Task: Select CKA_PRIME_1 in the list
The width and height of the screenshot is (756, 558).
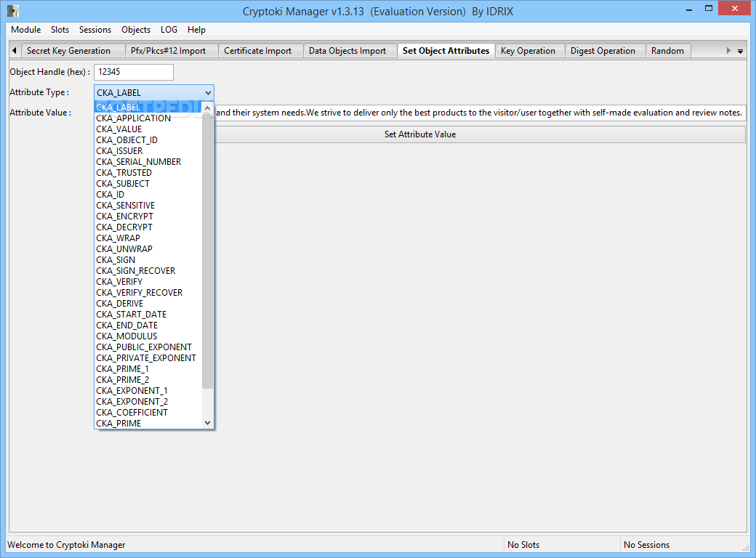Action: 148,368
